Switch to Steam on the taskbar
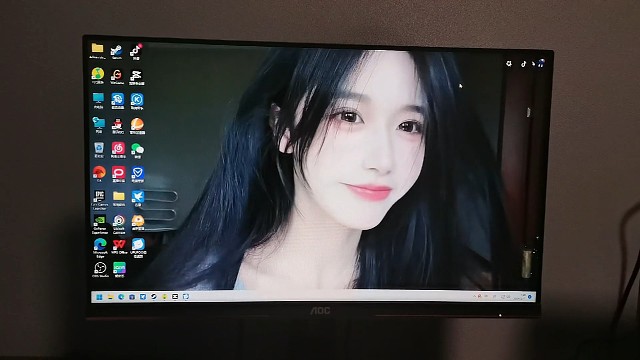 [153, 297]
